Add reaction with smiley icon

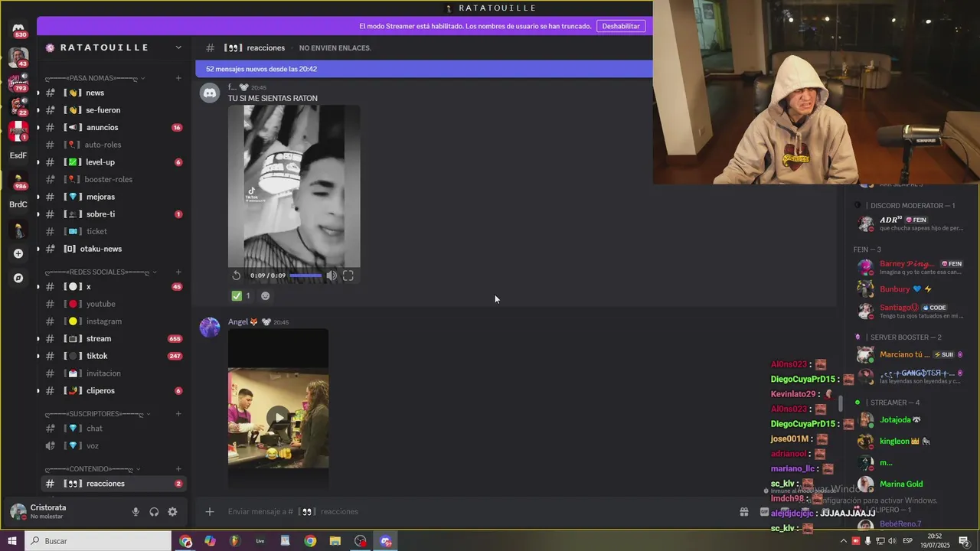(x=266, y=296)
